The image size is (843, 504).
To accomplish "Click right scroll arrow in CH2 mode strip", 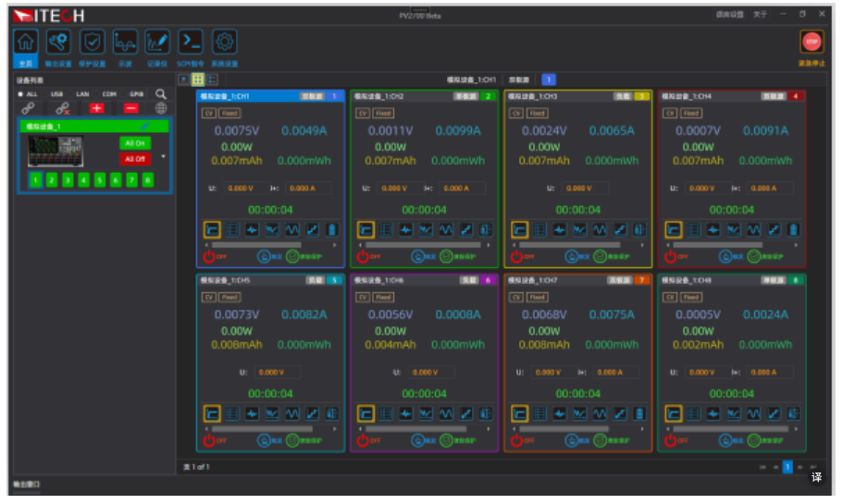I will pos(489,245).
